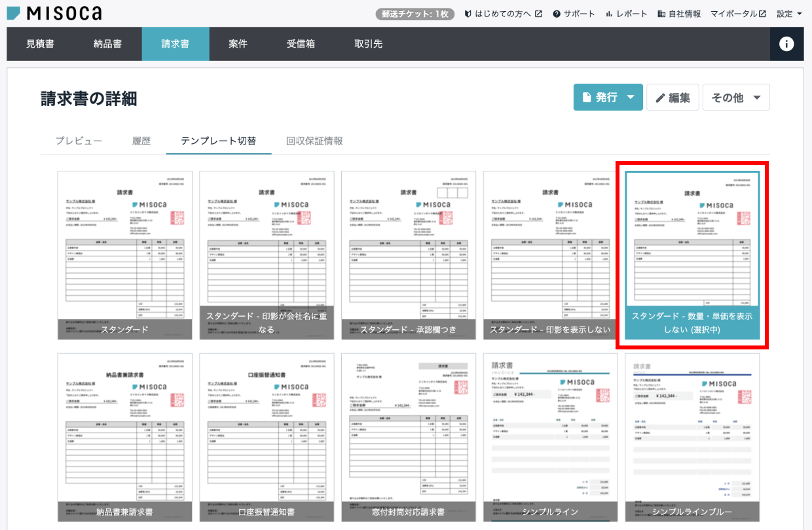Click the 編集 button
This screenshot has height=530, width=812.
point(673,97)
